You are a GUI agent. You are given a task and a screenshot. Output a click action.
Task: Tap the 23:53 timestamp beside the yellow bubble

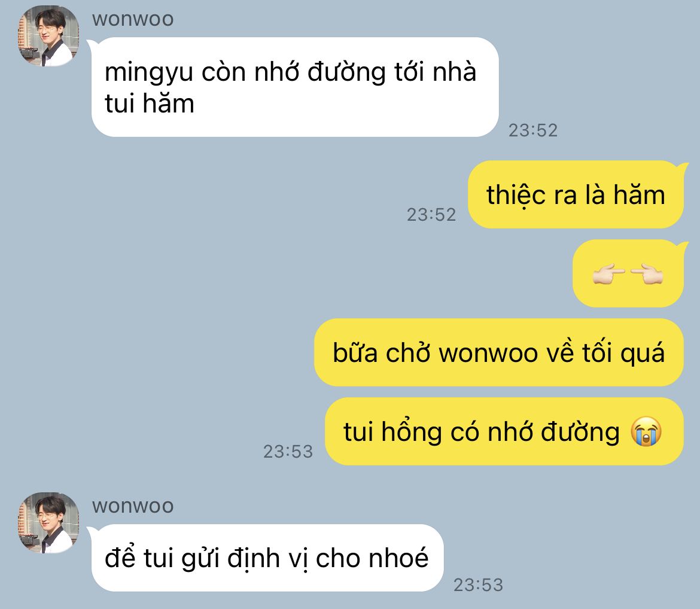[x=288, y=452]
